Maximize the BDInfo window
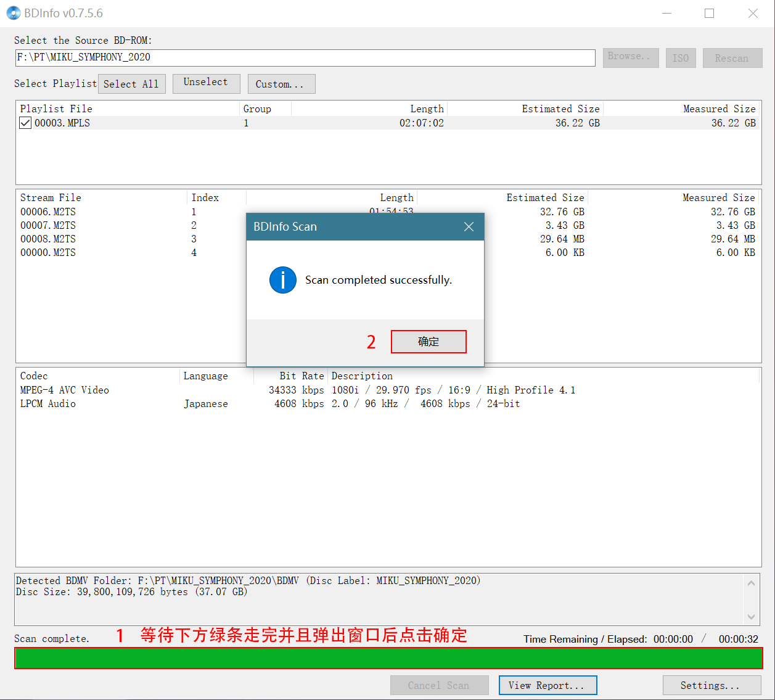 pyautogui.click(x=709, y=13)
